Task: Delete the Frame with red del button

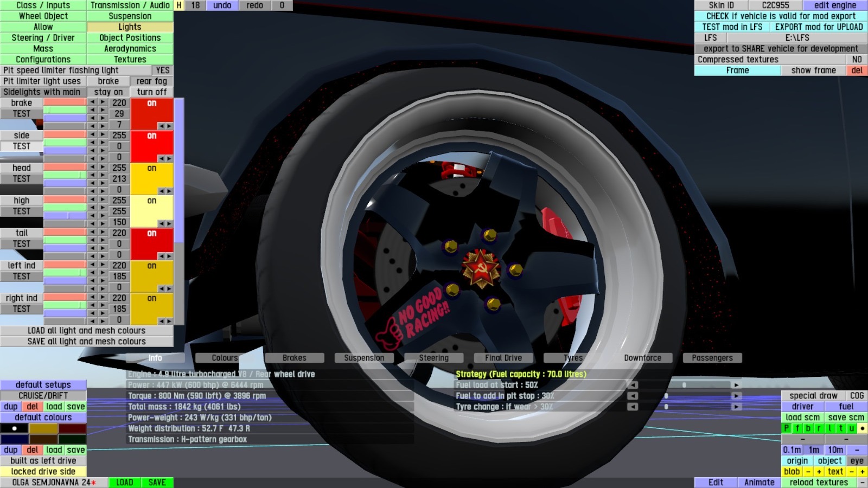Action: (x=857, y=70)
